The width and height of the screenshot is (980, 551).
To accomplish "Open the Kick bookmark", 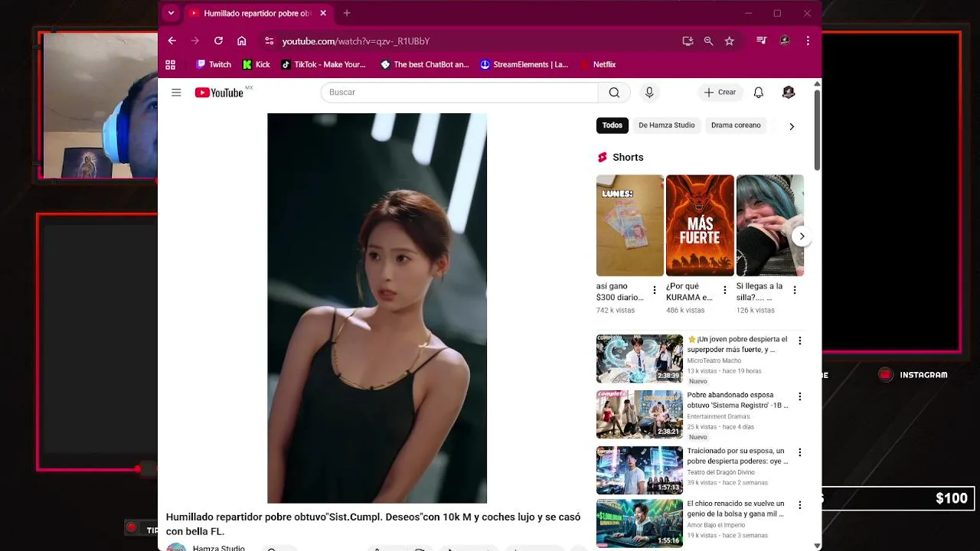I will [x=256, y=64].
